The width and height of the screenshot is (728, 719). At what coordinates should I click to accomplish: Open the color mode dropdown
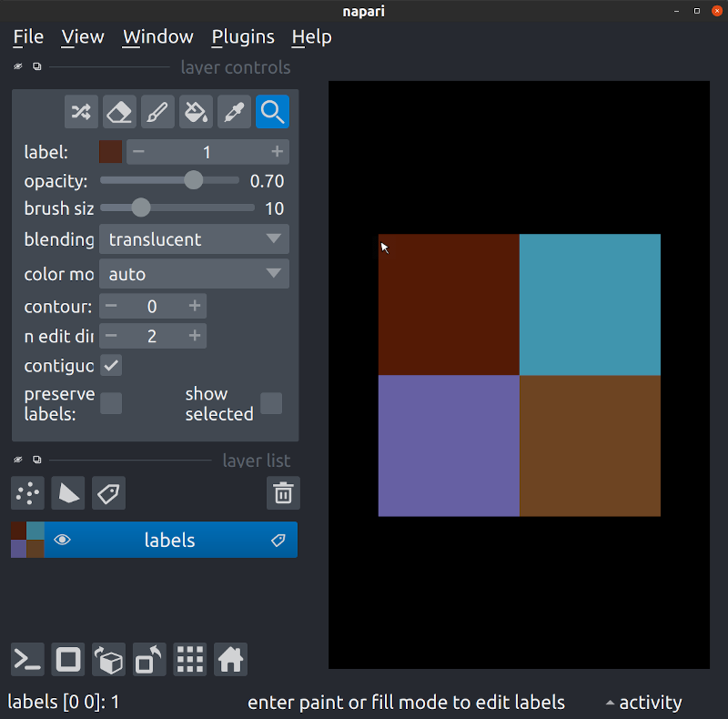(194, 273)
